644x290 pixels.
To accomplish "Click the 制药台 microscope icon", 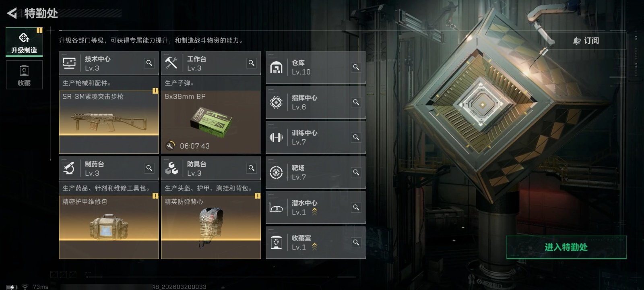I will click(x=69, y=168).
